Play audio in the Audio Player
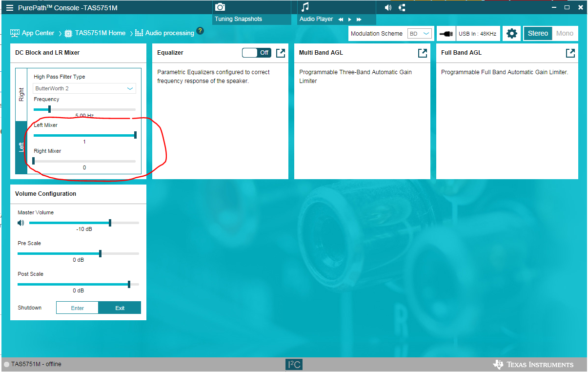588x372 pixels. pos(349,20)
